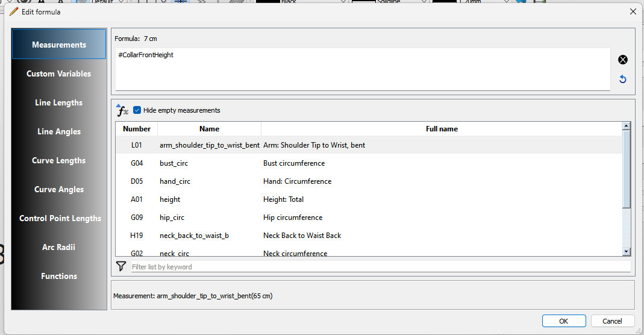Click the pencil icon in title bar
The width and height of the screenshot is (644, 335).
[x=14, y=11]
